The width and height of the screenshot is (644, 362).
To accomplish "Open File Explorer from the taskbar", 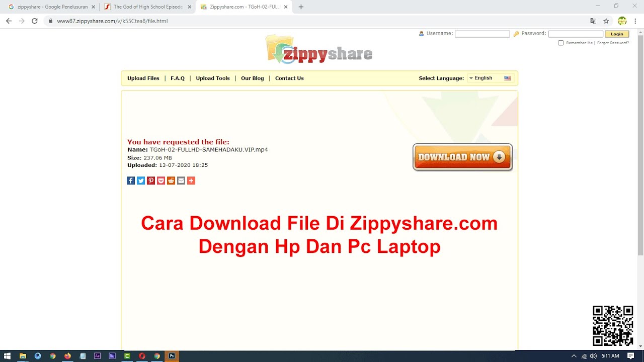I will tap(23, 356).
